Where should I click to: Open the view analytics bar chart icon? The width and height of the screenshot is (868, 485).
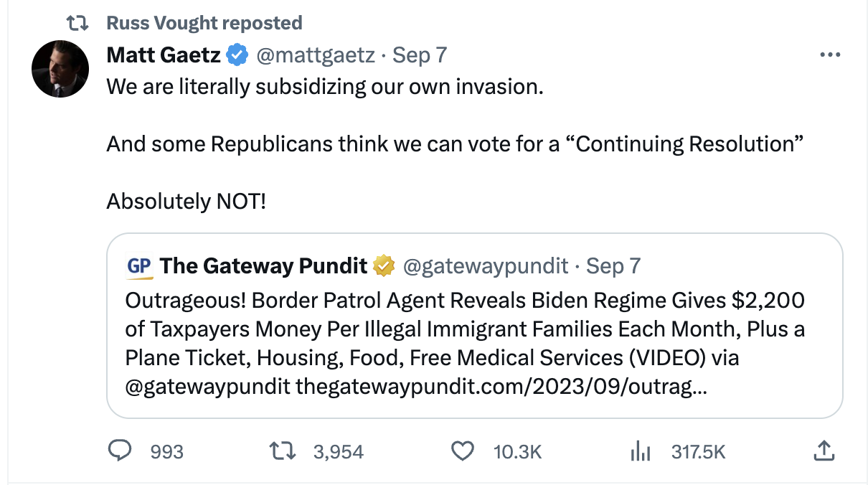click(x=641, y=452)
